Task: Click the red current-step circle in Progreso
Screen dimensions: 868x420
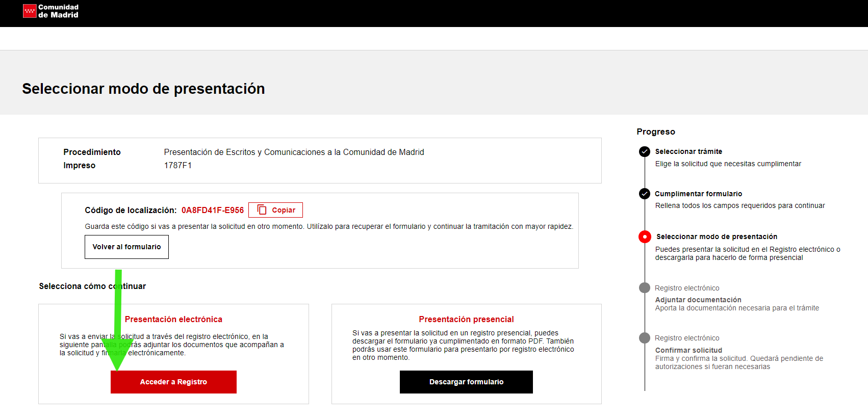Action: pyautogui.click(x=645, y=237)
